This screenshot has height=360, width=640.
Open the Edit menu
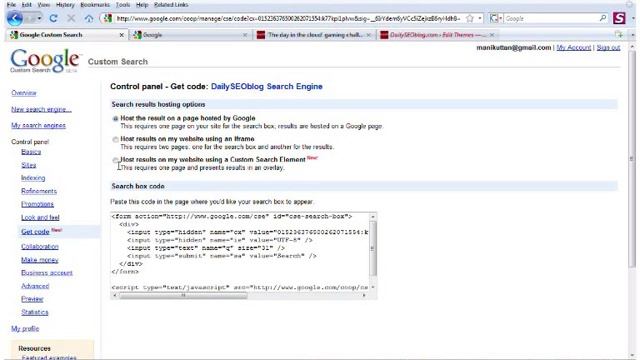tap(27, 5)
